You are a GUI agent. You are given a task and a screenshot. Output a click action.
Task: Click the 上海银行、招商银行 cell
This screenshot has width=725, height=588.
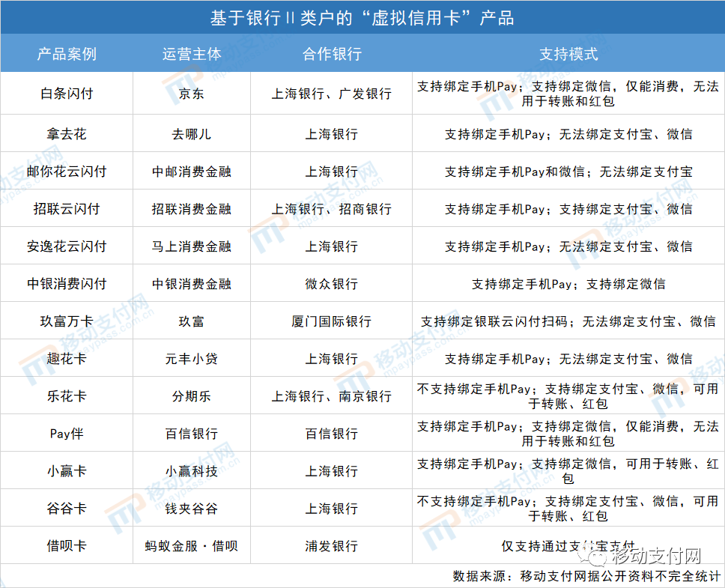[332, 209]
